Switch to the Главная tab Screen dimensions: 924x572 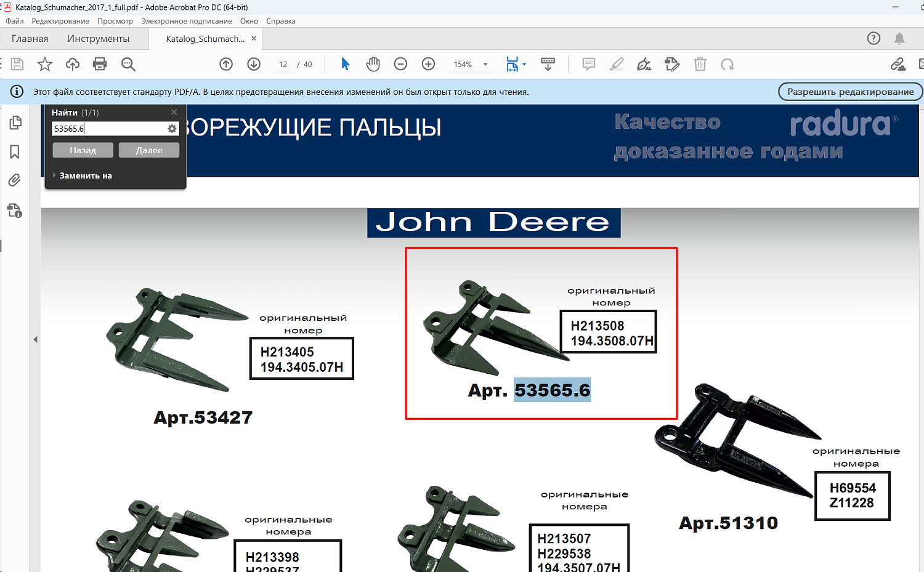coord(30,38)
